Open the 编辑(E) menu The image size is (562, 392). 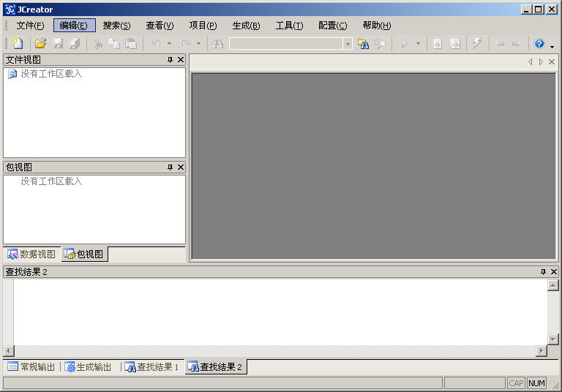pyautogui.click(x=74, y=26)
